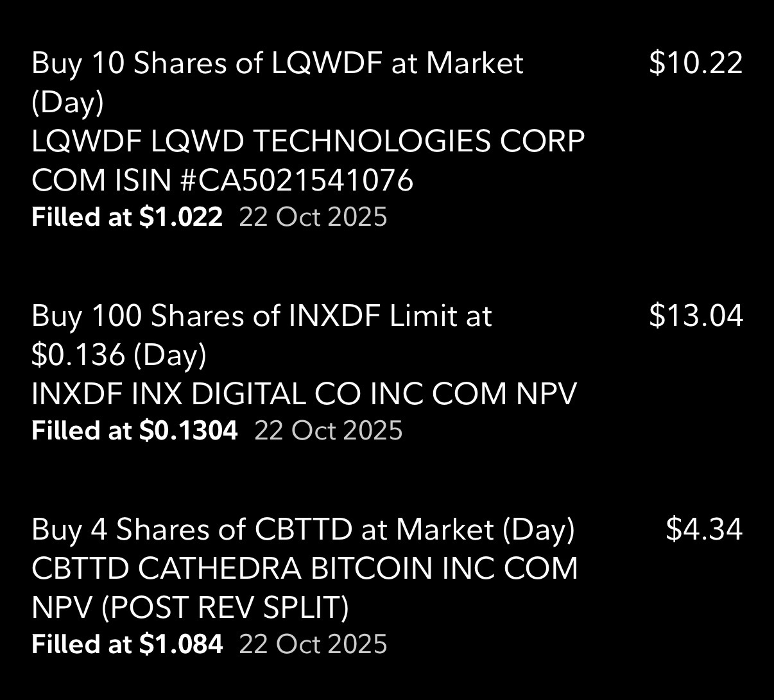774x700 pixels.
Task: Click the Filled at $1.084 status
Action: (x=127, y=644)
